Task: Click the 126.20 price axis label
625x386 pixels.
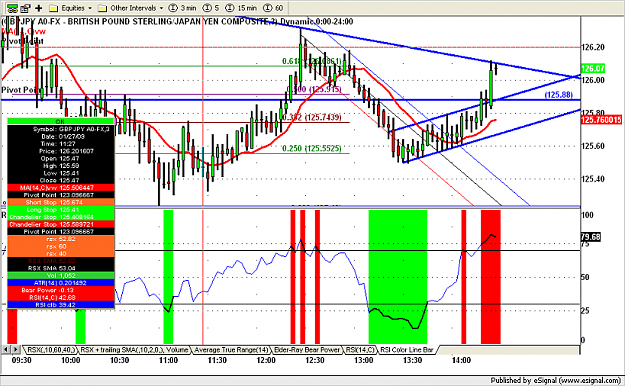Action: click(593, 47)
